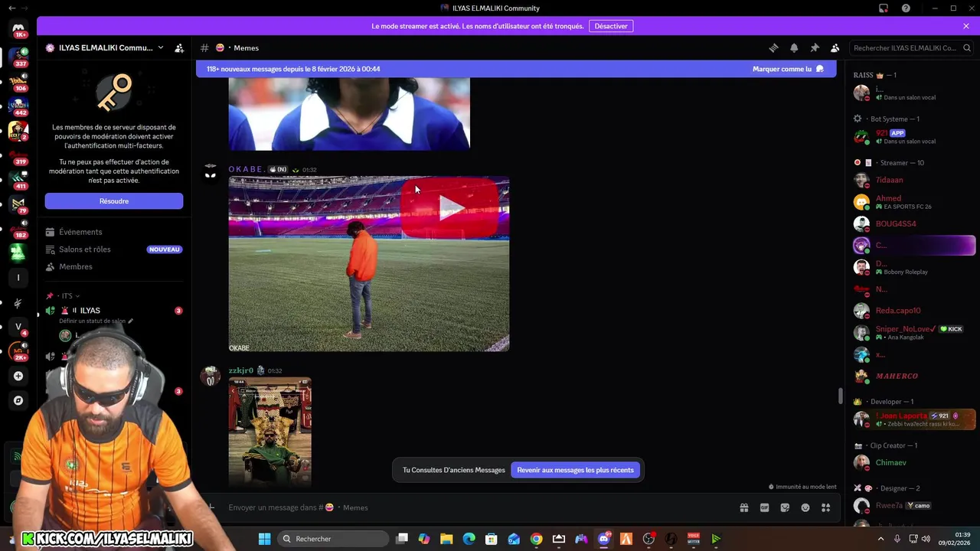
Task: Edit channel status pencil icon
Action: point(131,321)
